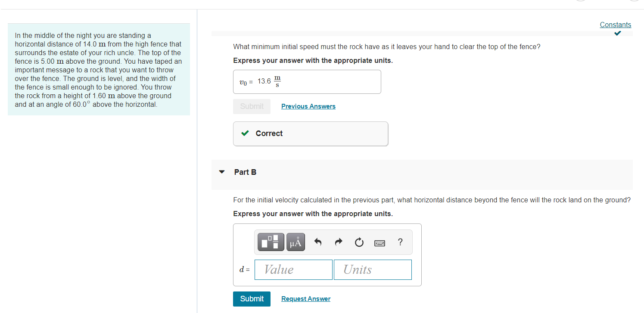Open the Constants reference link
This screenshot has height=313, width=644.
coord(615,25)
